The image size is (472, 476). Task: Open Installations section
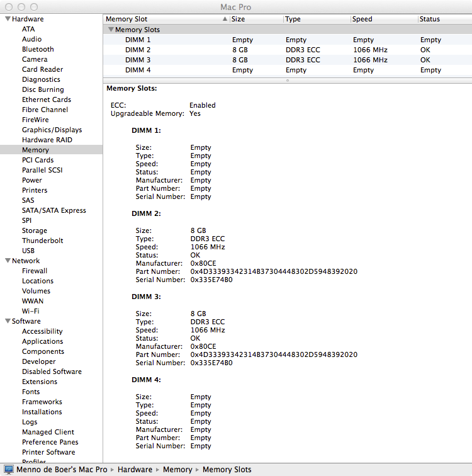click(x=42, y=412)
